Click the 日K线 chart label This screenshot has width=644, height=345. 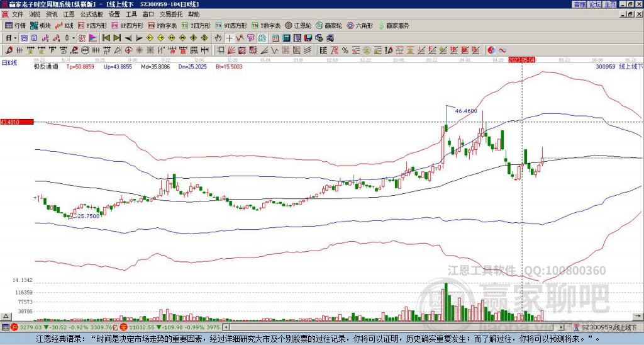click(x=9, y=62)
